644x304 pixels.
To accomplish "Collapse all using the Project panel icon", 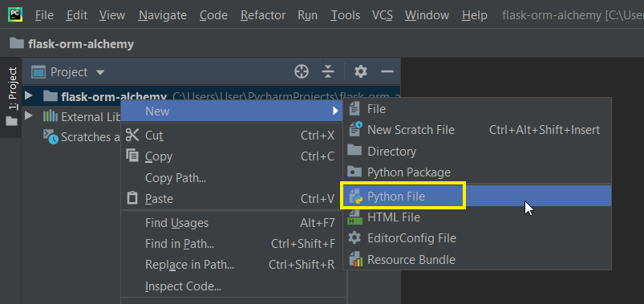I will coord(328,72).
